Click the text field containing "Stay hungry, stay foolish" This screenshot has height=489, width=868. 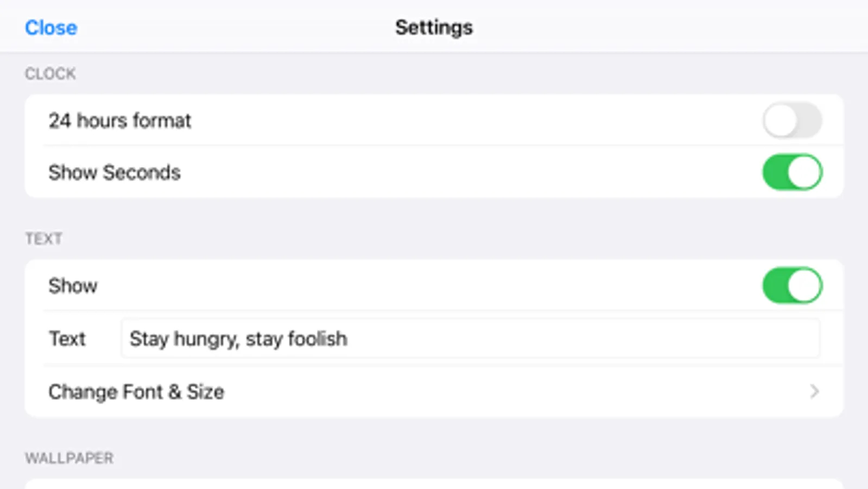click(x=470, y=338)
